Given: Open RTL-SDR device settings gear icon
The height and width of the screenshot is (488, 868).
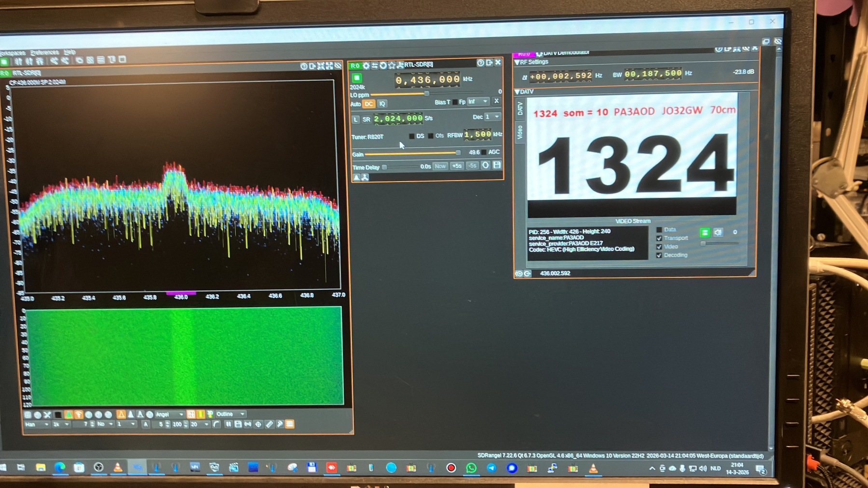Looking at the screenshot, I should [x=366, y=66].
